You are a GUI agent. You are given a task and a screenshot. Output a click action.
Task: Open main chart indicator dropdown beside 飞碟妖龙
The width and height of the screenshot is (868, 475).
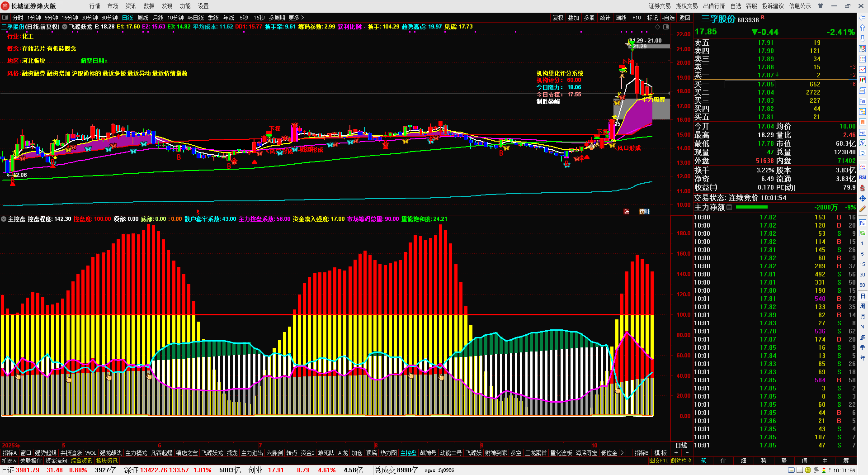pyautogui.click(x=65, y=27)
